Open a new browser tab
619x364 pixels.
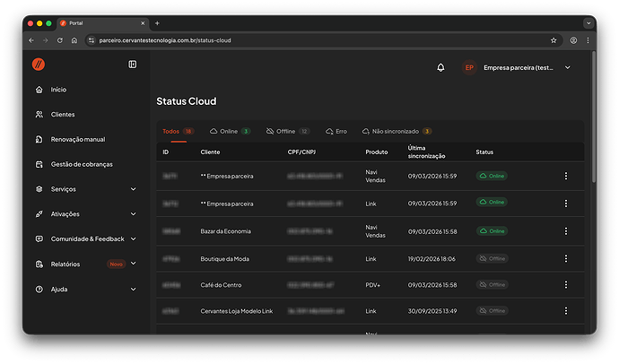(157, 23)
